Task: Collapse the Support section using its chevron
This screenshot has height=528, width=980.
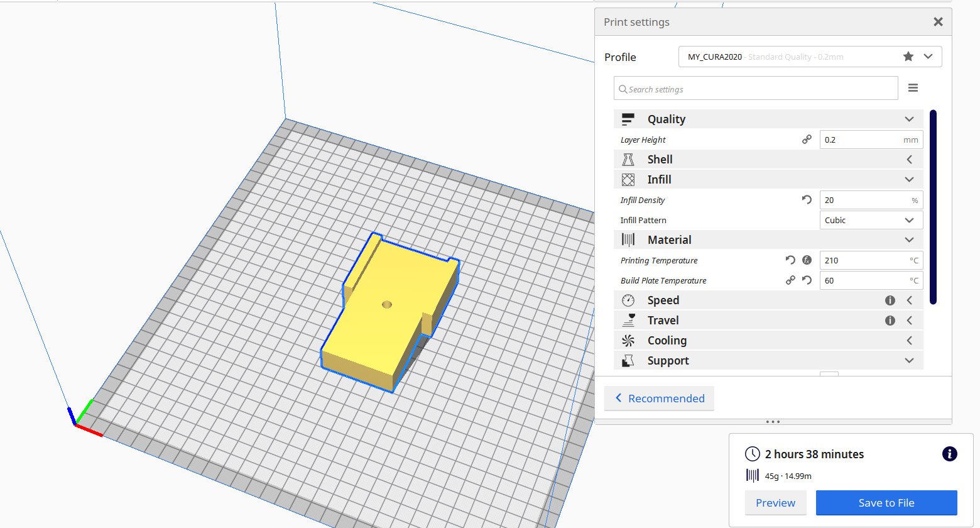Action: point(909,361)
